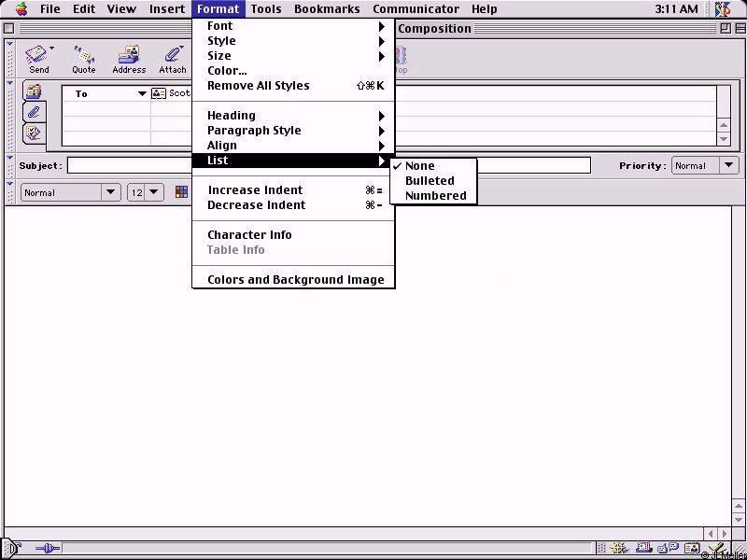The width and height of the screenshot is (747, 560).
Task: Choose Decrease Indent
Action: click(293, 205)
